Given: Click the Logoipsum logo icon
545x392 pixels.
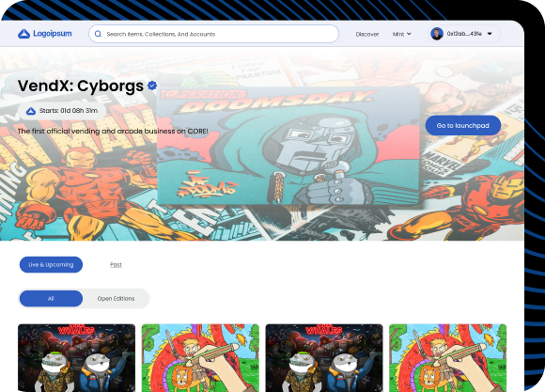Looking at the screenshot, I should point(23,34).
